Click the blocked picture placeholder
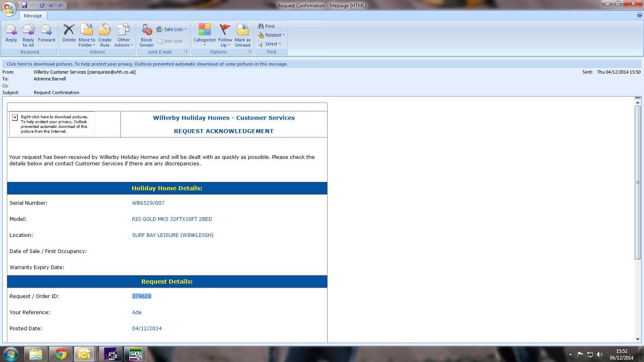This screenshot has height=362, width=644. tap(52, 124)
